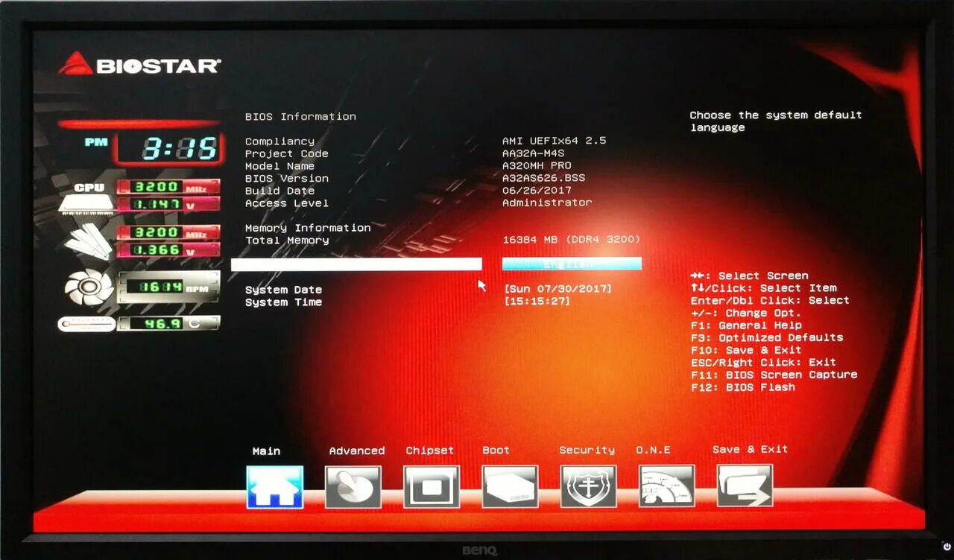
Task: Open the Boot drive icon
Action: [x=510, y=487]
